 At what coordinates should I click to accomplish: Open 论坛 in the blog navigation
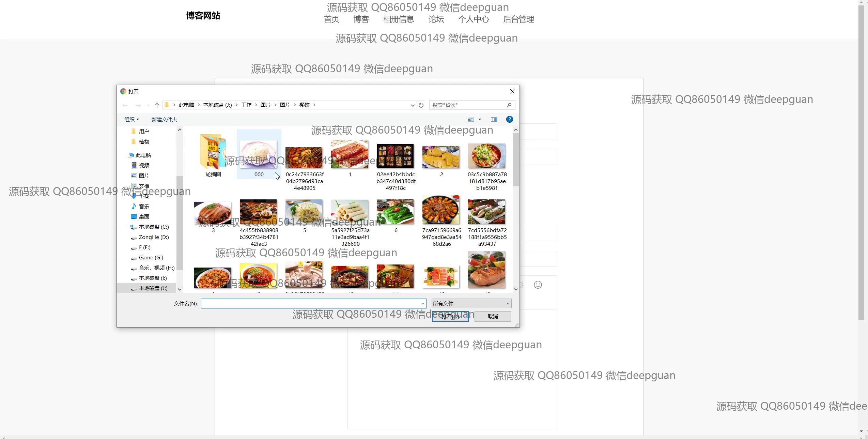436,19
